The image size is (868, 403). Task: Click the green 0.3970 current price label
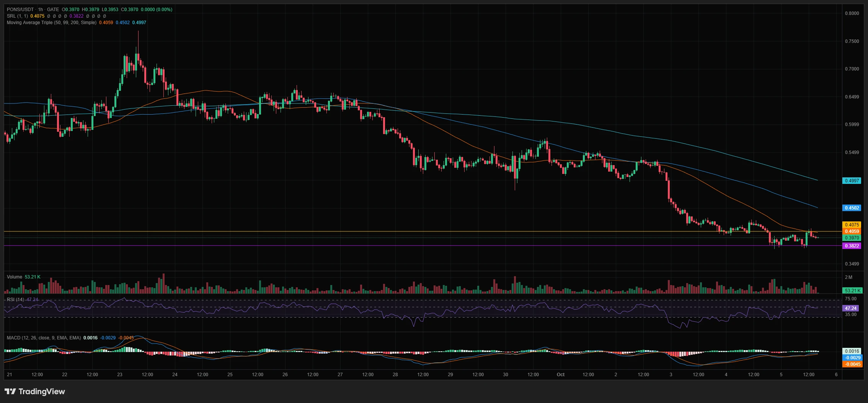coord(852,238)
